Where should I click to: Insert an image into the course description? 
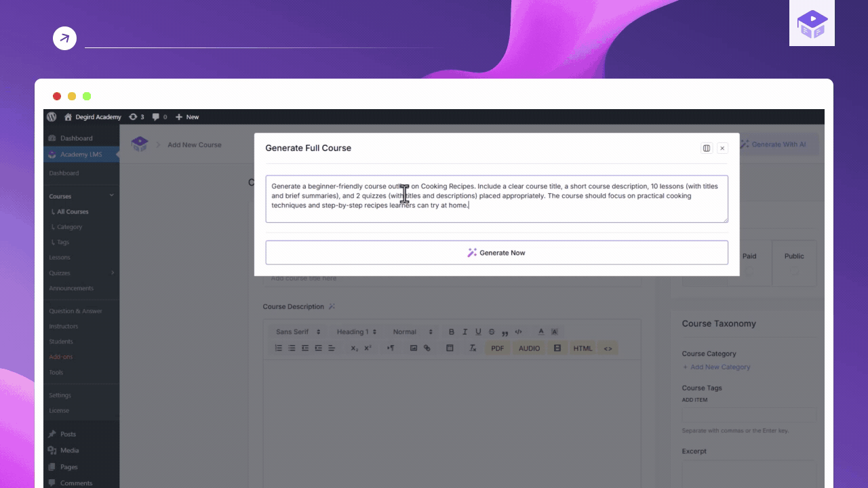coord(414,348)
